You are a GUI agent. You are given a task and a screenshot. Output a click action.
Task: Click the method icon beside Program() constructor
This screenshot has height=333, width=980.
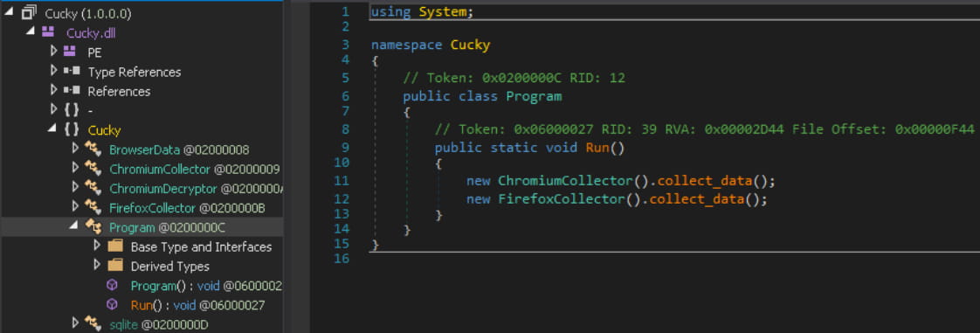[112, 285]
